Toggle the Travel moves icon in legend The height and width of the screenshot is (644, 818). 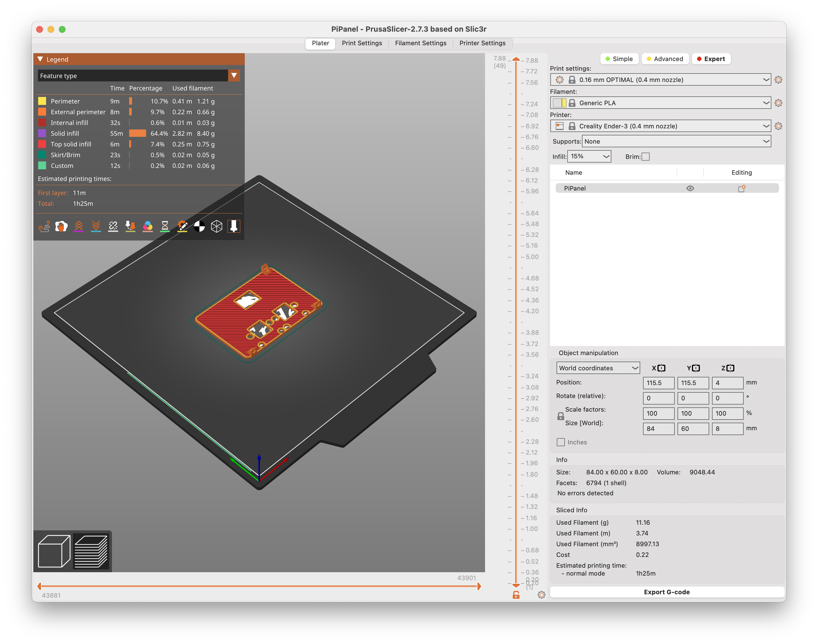click(x=44, y=226)
